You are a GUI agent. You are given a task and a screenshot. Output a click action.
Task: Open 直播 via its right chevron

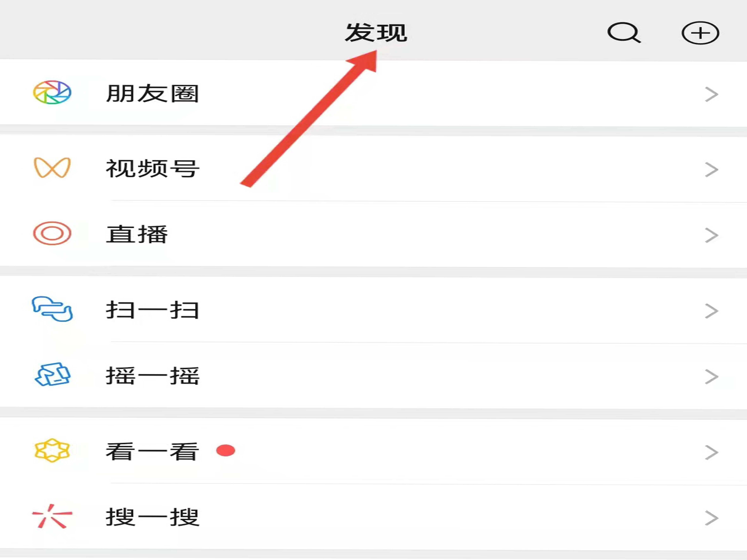tap(711, 235)
